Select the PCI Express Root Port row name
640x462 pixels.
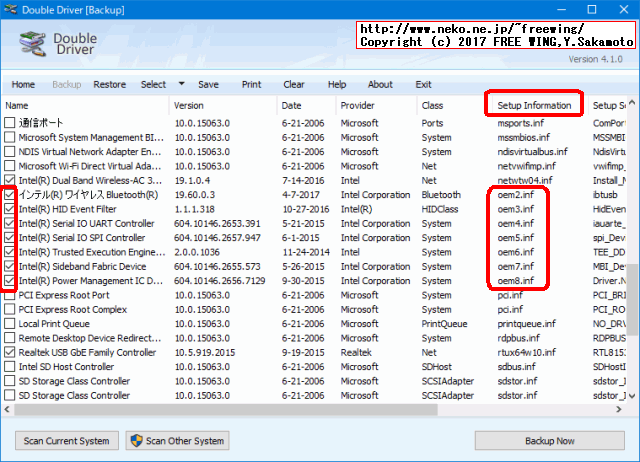tap(64, 295)
